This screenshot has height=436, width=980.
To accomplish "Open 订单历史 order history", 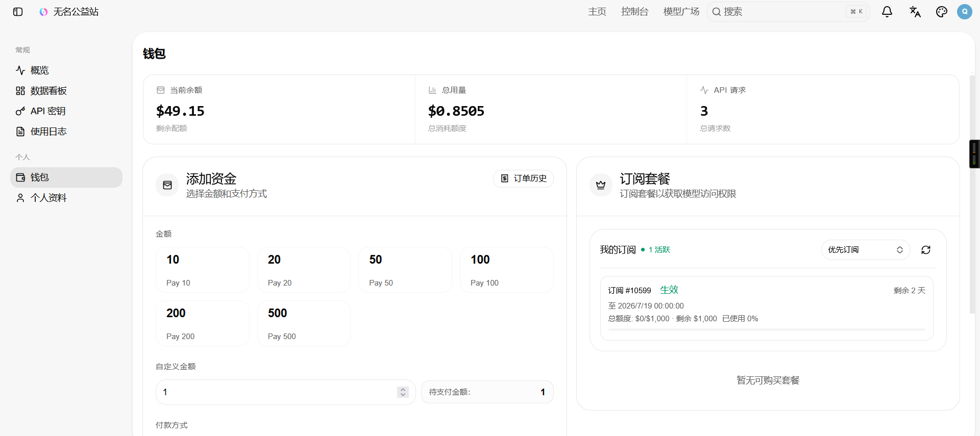I will [523, 178].
